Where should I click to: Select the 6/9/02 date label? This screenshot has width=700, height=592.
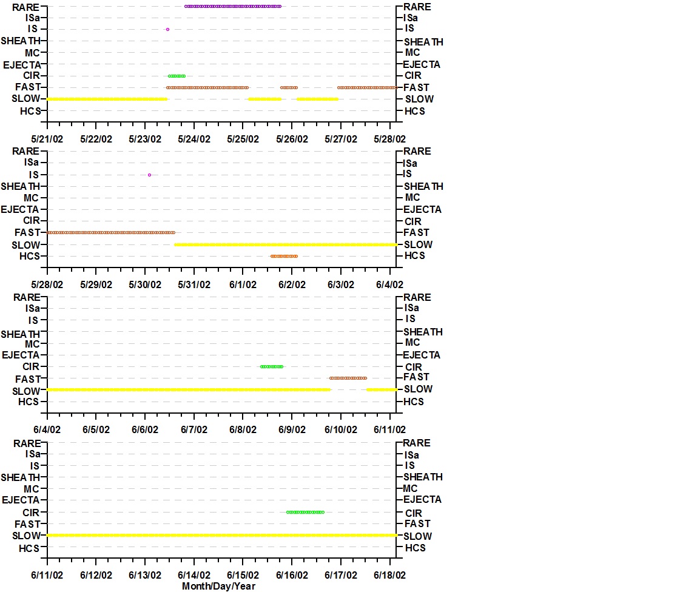click(292, 429)
